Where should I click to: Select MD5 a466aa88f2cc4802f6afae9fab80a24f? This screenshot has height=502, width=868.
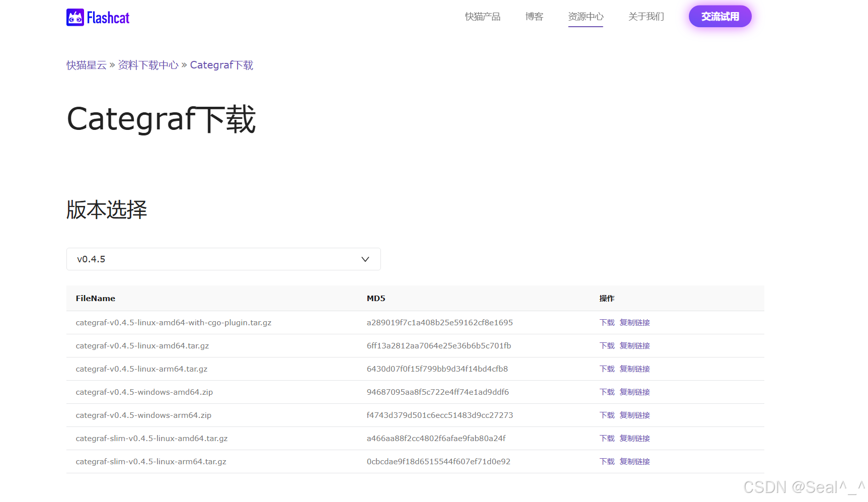[x=436, y=438]
